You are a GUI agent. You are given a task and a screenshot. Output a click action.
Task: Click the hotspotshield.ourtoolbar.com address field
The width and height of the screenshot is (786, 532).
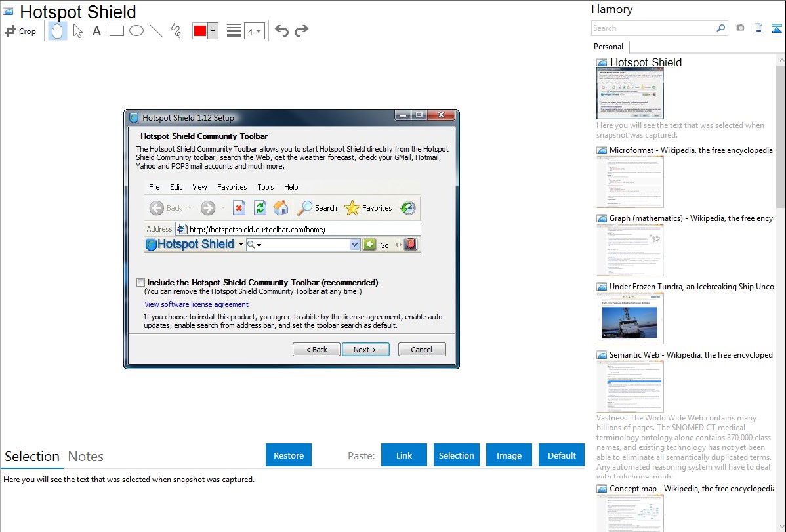(298, 230)
